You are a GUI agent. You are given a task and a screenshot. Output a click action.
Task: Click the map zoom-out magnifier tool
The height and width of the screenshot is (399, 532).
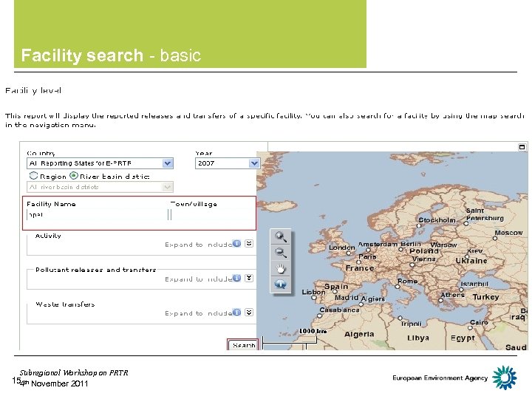tap(281, 252)
